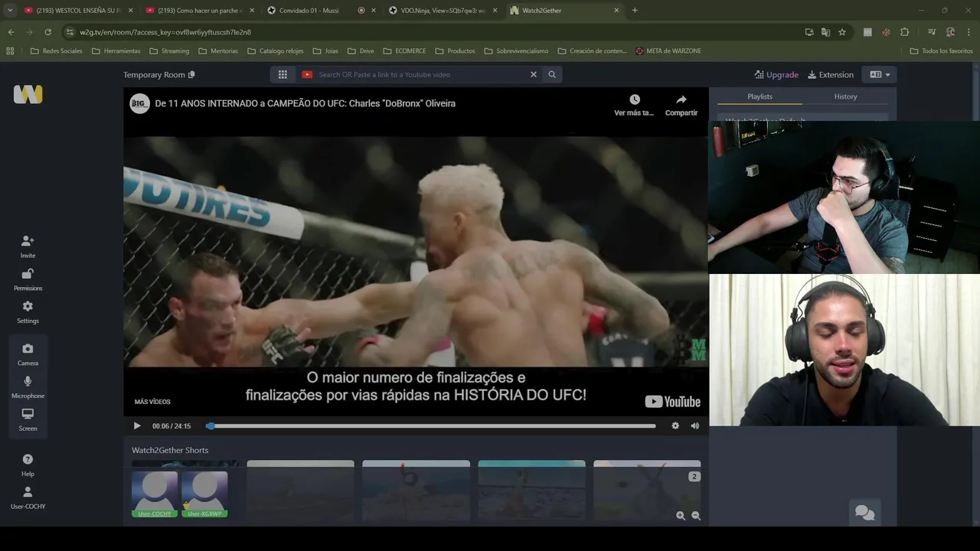Copy the Temporary Room link icon
This screenshot has width=980, height=551.
(191, 74)
